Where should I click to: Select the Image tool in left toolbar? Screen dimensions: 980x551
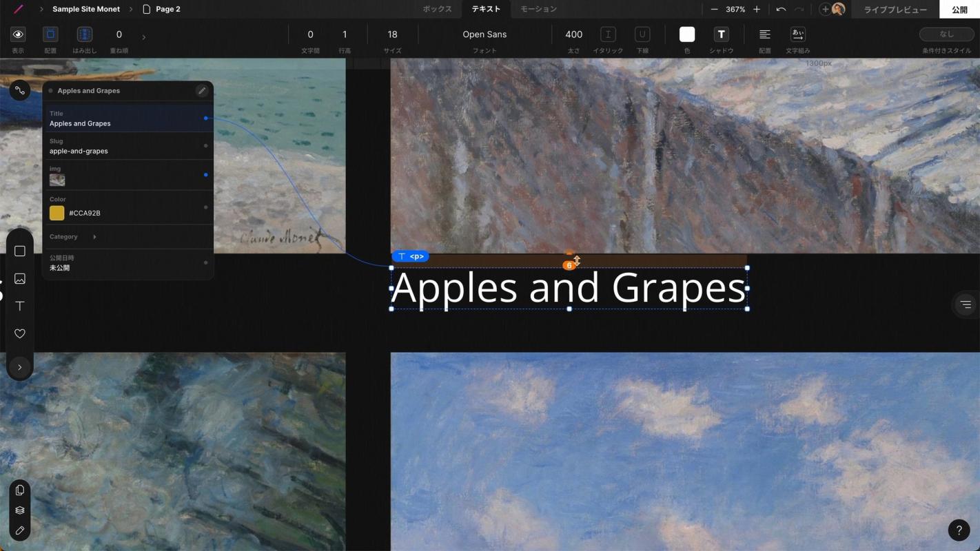(20, 279)
